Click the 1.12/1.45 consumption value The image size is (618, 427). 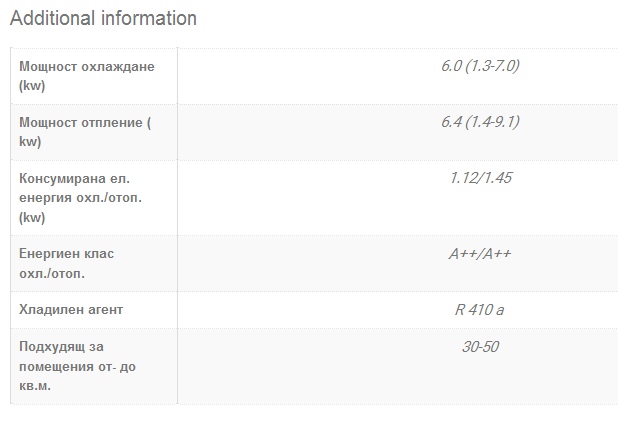(x=480, y=178)
